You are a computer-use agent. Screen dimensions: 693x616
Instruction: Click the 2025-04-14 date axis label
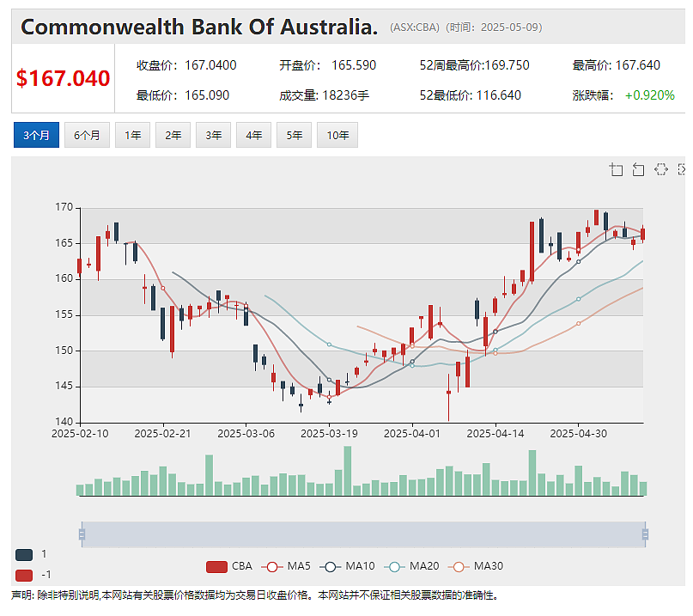point(495,434)
